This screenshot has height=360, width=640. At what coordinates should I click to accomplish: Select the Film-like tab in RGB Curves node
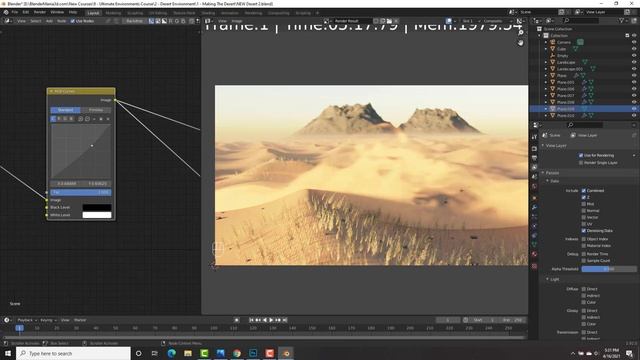(96, 110)
